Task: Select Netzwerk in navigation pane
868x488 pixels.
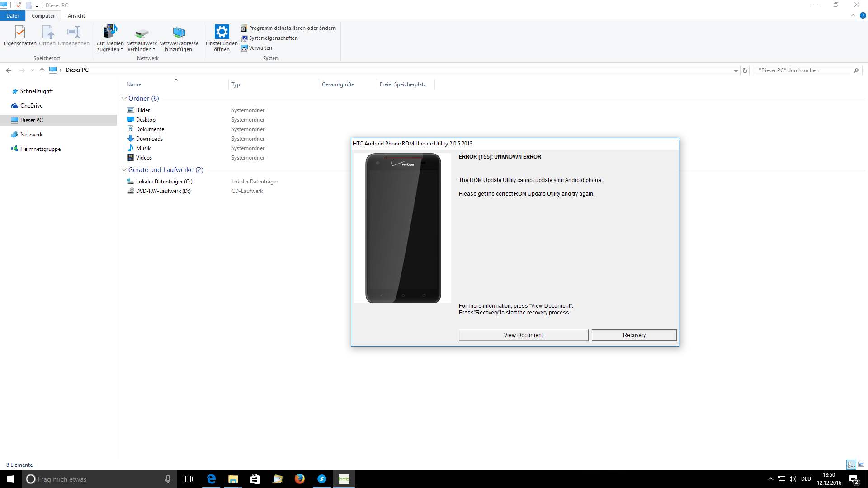Action: 31,135
